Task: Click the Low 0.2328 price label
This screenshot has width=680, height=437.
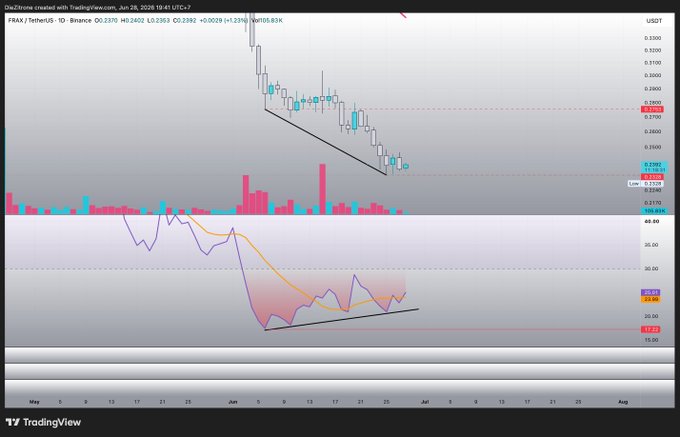Action: 644,184
